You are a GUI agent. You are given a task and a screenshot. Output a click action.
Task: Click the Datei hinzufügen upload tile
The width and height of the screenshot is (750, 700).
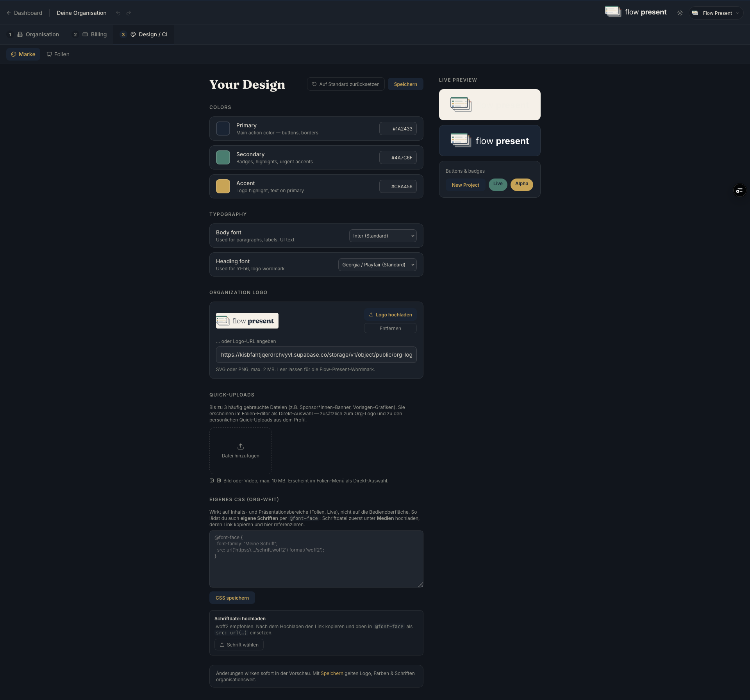tap(241, 451)
